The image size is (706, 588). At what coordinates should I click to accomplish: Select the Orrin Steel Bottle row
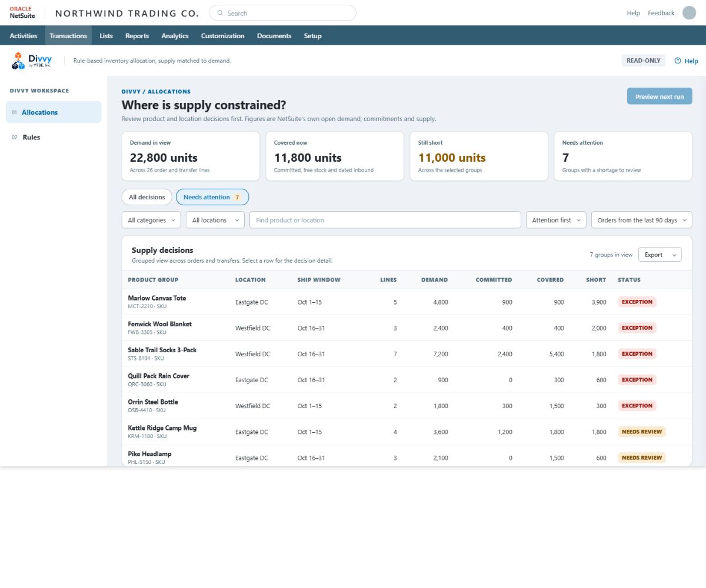pos(407,406)
